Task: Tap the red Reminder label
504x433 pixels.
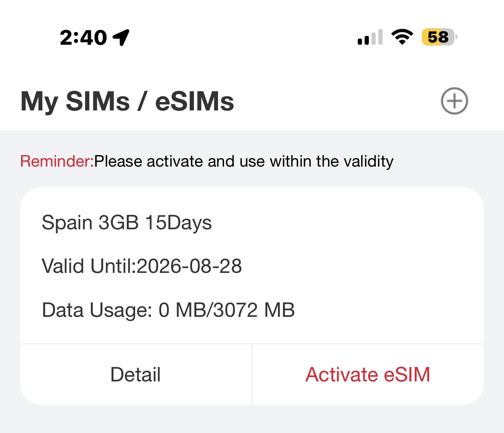Action: pyautogui.click(x=57, y=161)
